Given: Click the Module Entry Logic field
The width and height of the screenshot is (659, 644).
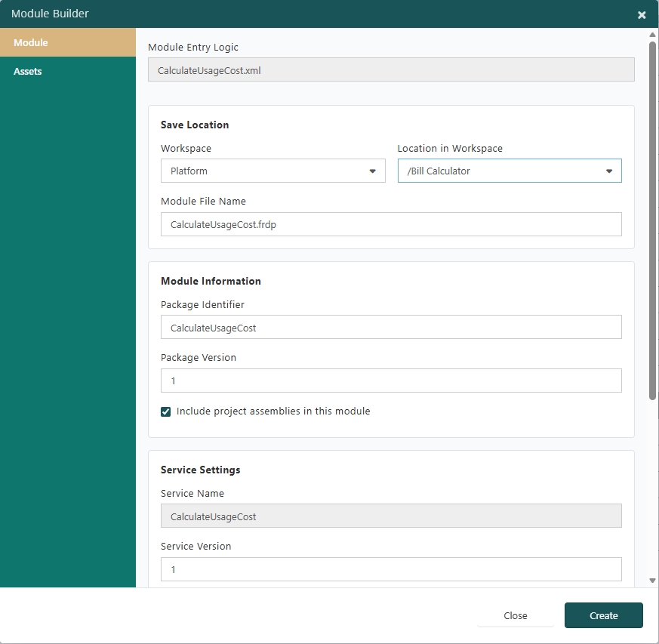Looking at the screenshot, I should [x=391, y=69].
